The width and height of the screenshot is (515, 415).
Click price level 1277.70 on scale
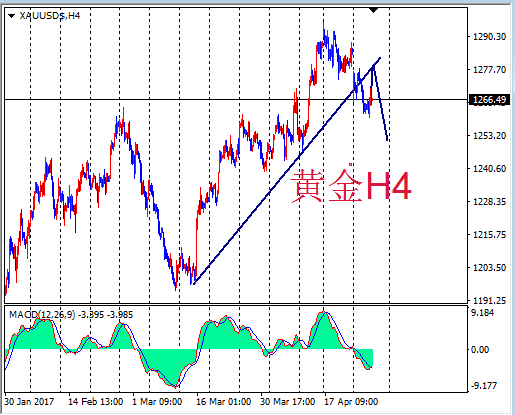pyautogui.click(x=489, y=70)
